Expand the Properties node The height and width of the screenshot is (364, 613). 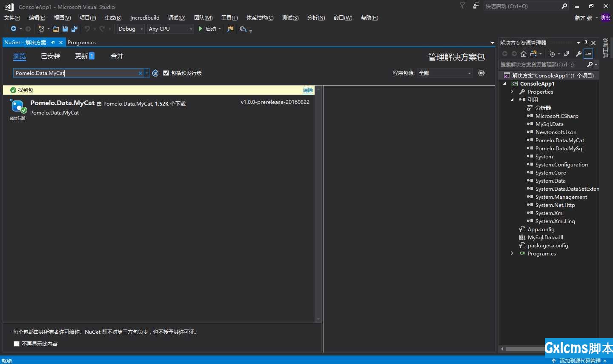tap(512, 92)
